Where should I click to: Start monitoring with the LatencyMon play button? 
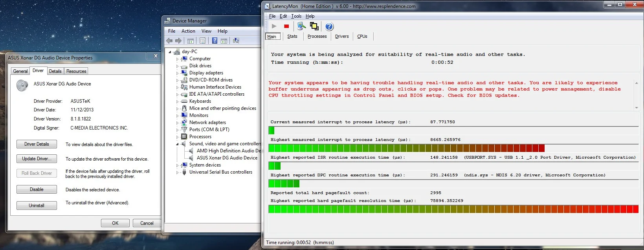click(274, 26)
